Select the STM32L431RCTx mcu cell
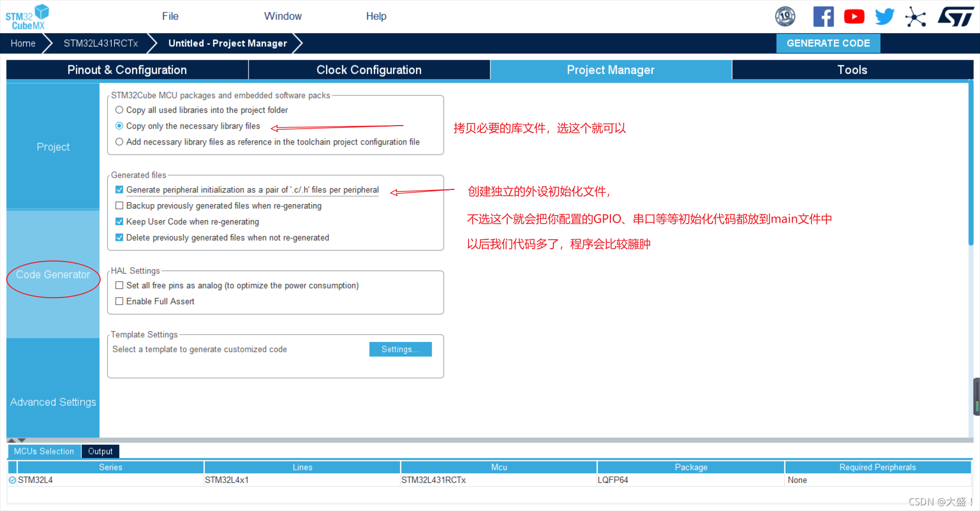Viewport: 980px width, 511px height. 499,480
